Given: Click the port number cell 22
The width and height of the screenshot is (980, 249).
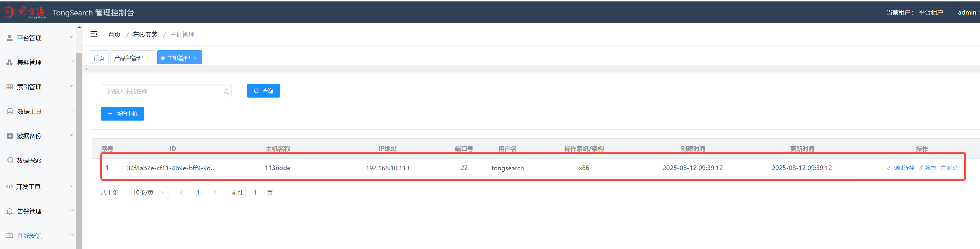Looking at the screenshot, I should tap(464, 168).
